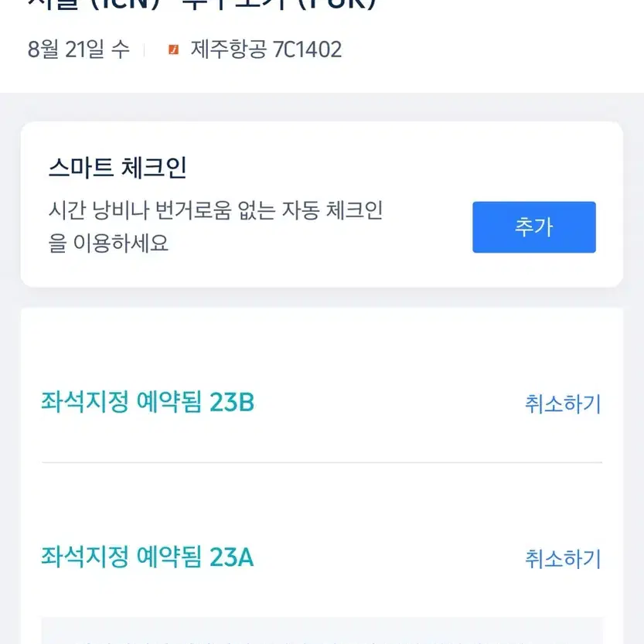Cancel seat 23B with 취소하기

(x=563, y=404)
